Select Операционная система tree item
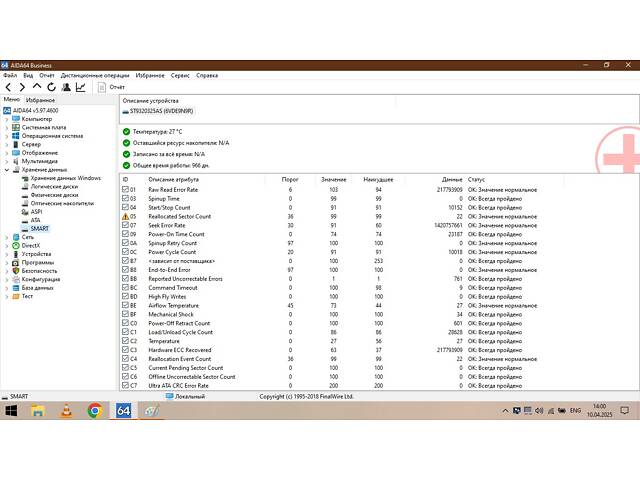Screen dimensions: 640x480 pos(52,136)
